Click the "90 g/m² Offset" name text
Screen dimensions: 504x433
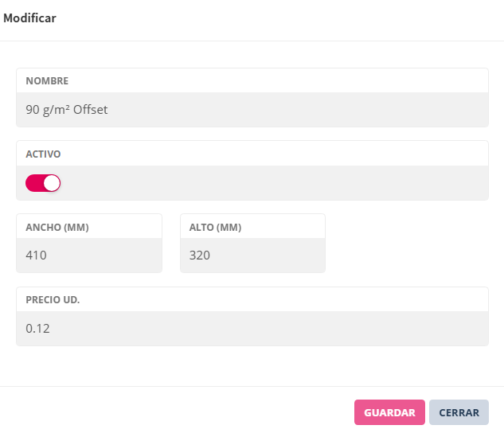click(x=67, y=110)
